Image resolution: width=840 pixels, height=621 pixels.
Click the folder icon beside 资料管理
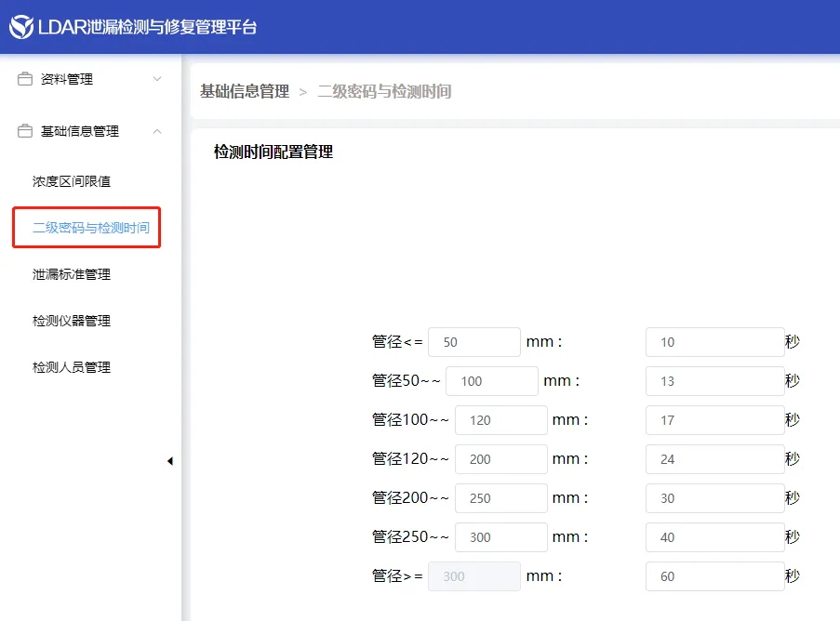coord(25,79)
